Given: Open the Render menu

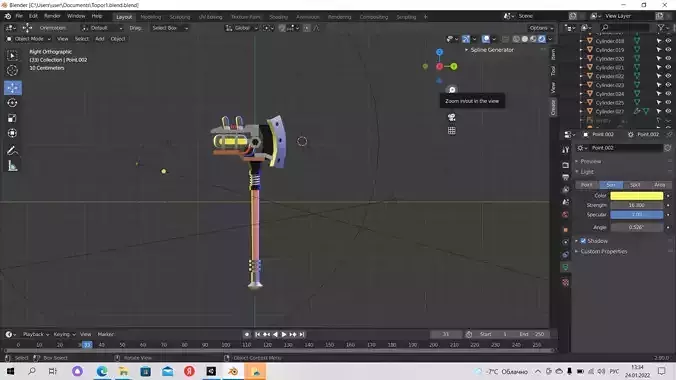Looking at the screenshot, I should pos(52,16).
